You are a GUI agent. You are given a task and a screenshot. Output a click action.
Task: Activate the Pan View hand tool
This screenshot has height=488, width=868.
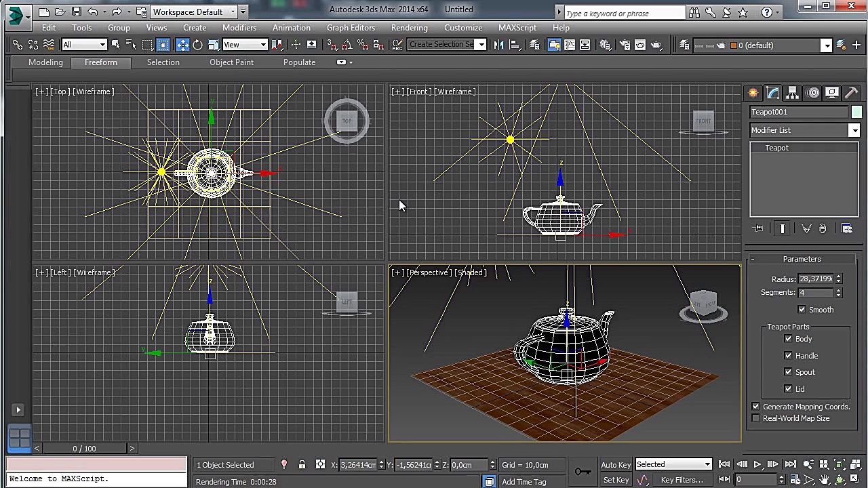click(825, 480)
